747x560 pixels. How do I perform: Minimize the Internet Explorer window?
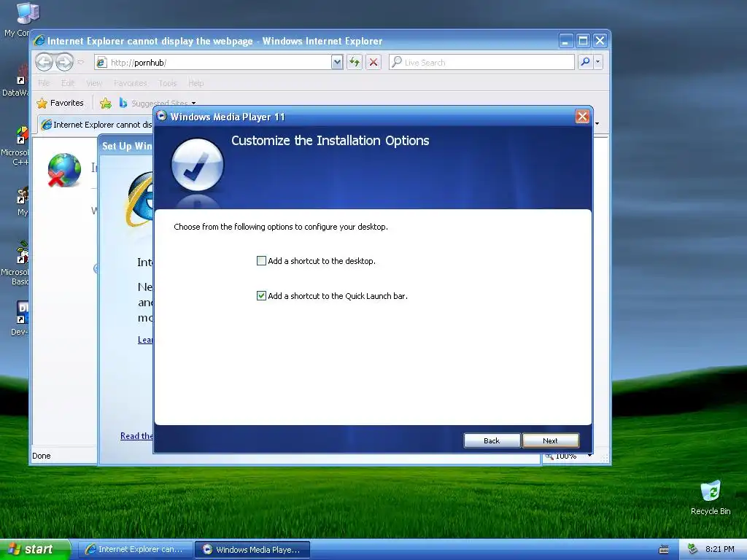pos(565,41)
